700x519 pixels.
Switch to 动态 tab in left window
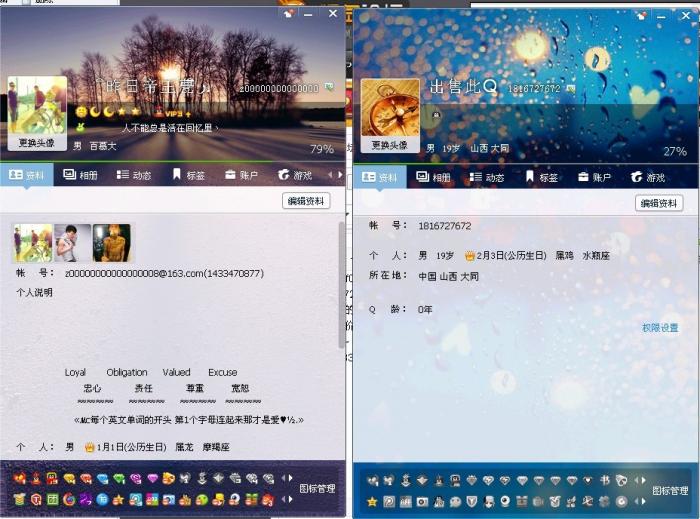click(x=134, y=175)
